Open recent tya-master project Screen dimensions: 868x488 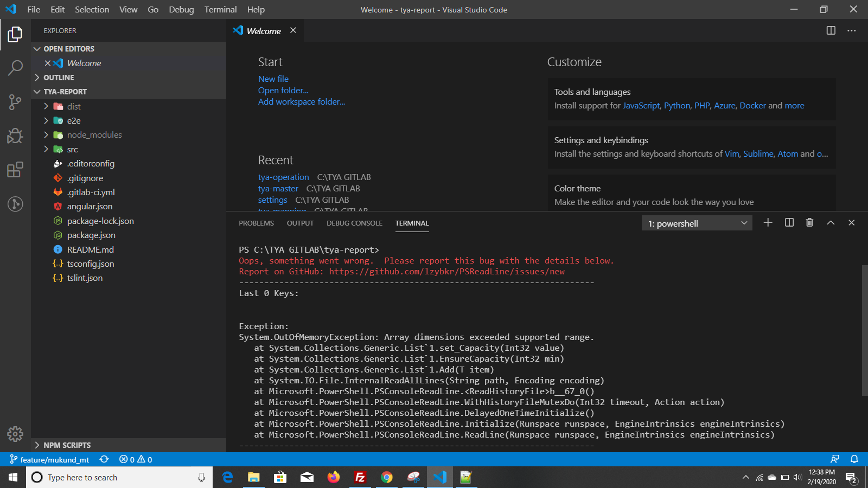[278, 188]
